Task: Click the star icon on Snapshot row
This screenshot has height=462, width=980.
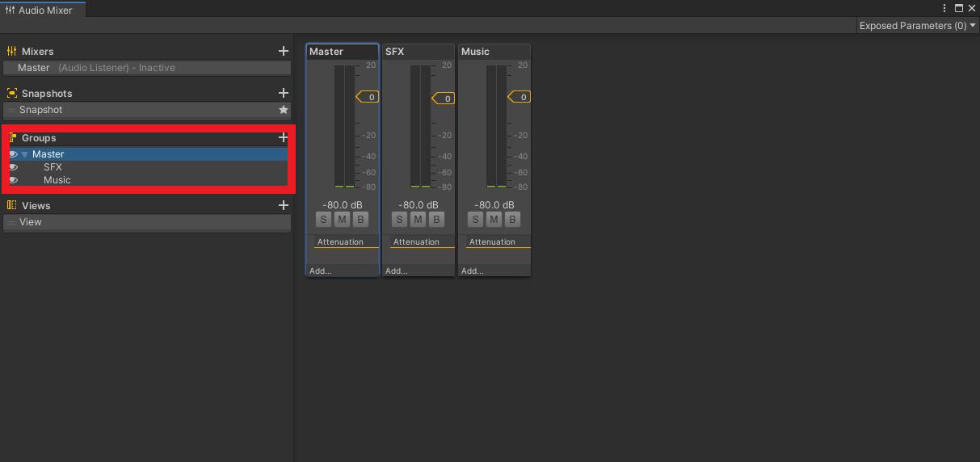Action: pos(283,110)
